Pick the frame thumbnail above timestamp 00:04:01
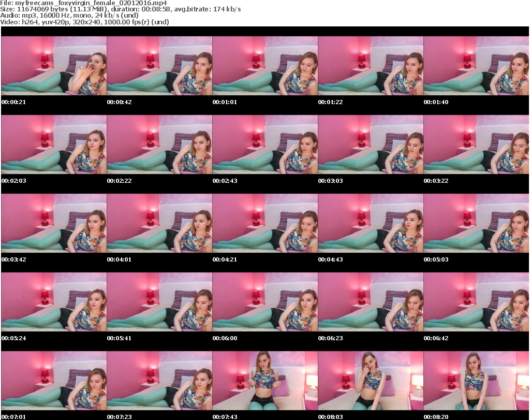Viewport: 530px width, 420px height. pos(159,223)
